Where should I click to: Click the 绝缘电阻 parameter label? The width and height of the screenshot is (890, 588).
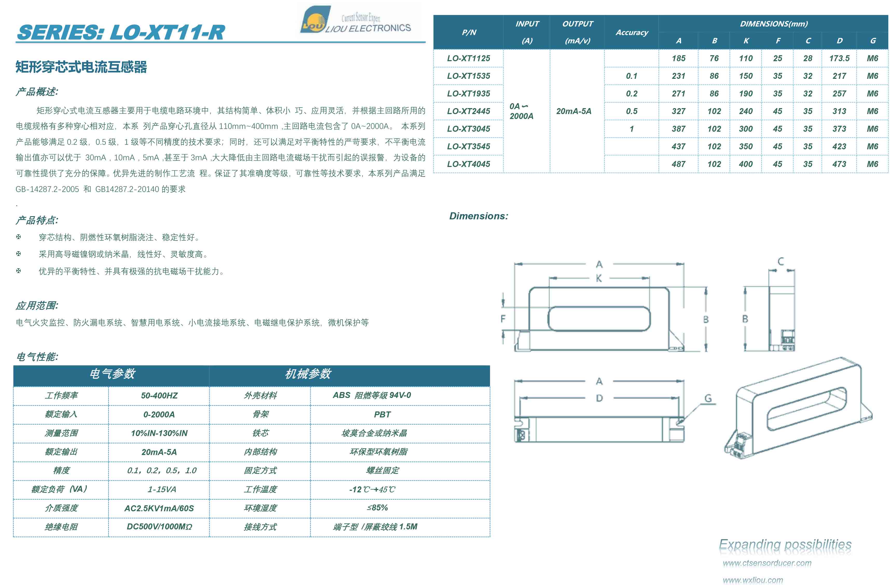coord(61,527)
